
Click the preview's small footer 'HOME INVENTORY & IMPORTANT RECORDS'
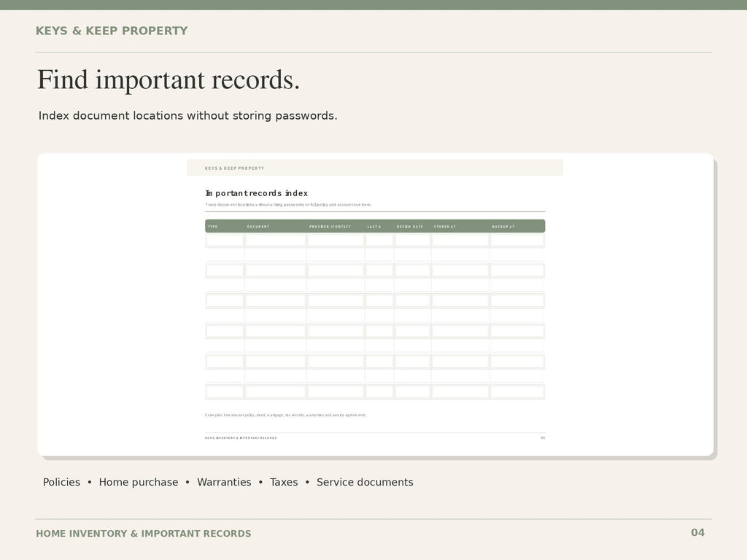pyautogui.click(x=241, y=437)
